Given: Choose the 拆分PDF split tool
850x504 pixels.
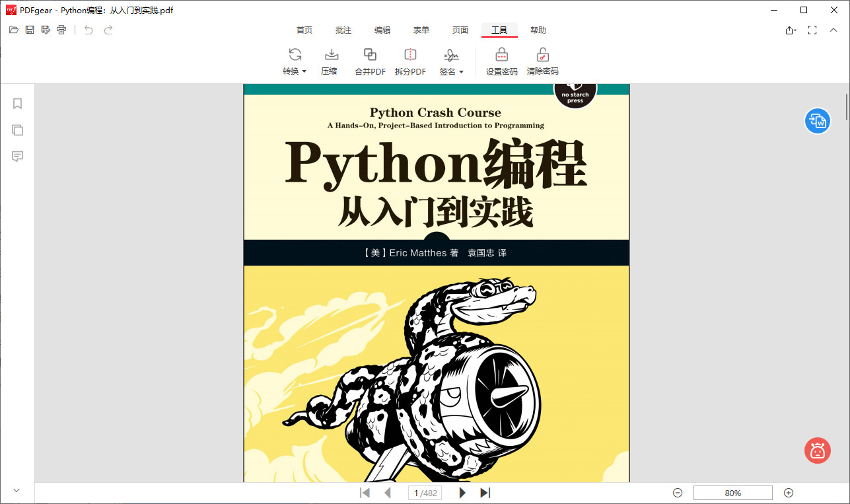Looking at the screenshot, I should point(410,62).
